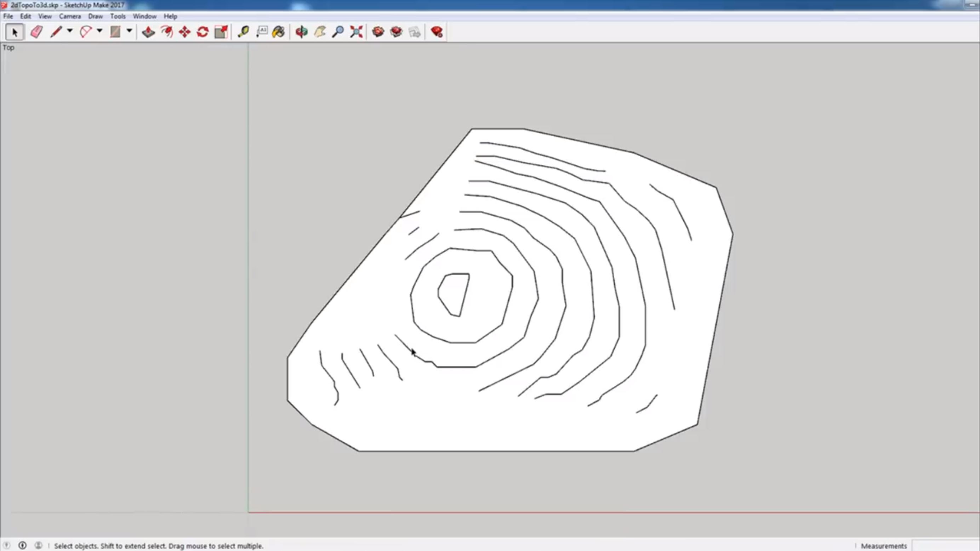
Task: Expand the shape tool dropdown arrow
Action: coord(129,31)
